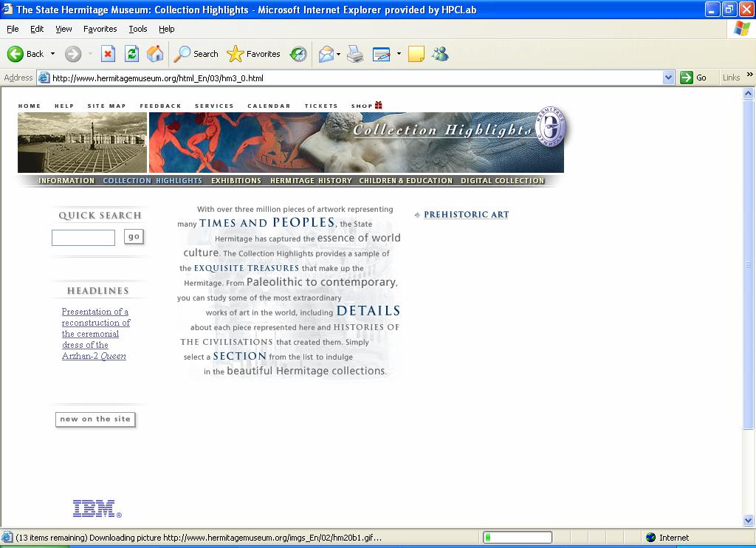The width and height of the screenshot is (756, 548).
Task: Click the Address bar URL field
Action: click(x=356, y=78)
